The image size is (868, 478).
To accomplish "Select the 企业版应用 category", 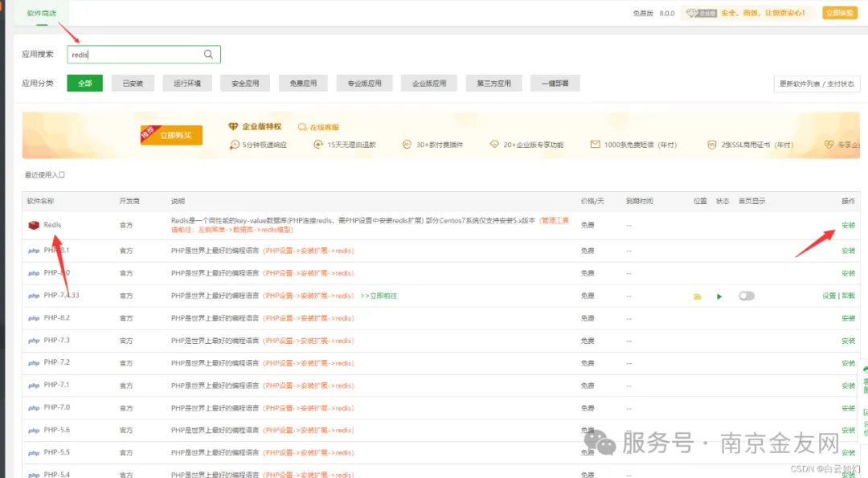I will click(429, 83).
